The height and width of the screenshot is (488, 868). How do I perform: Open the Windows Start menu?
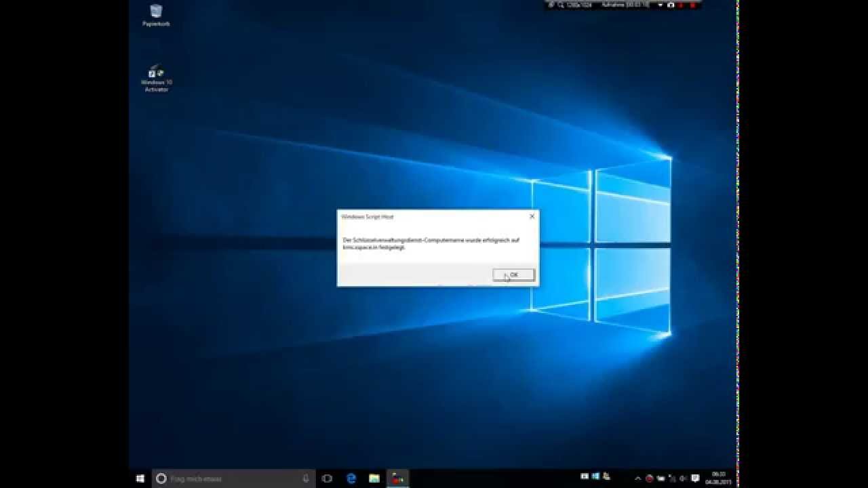[x=140, y=479]
